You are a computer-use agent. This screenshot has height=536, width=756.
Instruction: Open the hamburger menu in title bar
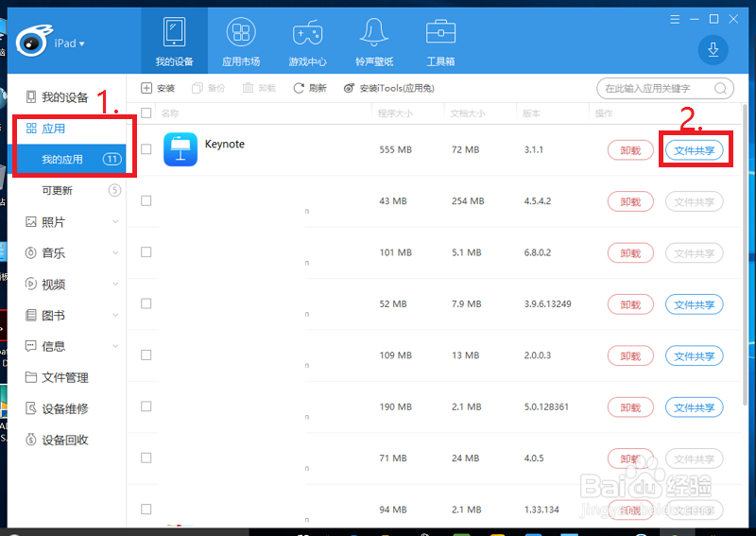pyautogui.click(x=675, y=19)
